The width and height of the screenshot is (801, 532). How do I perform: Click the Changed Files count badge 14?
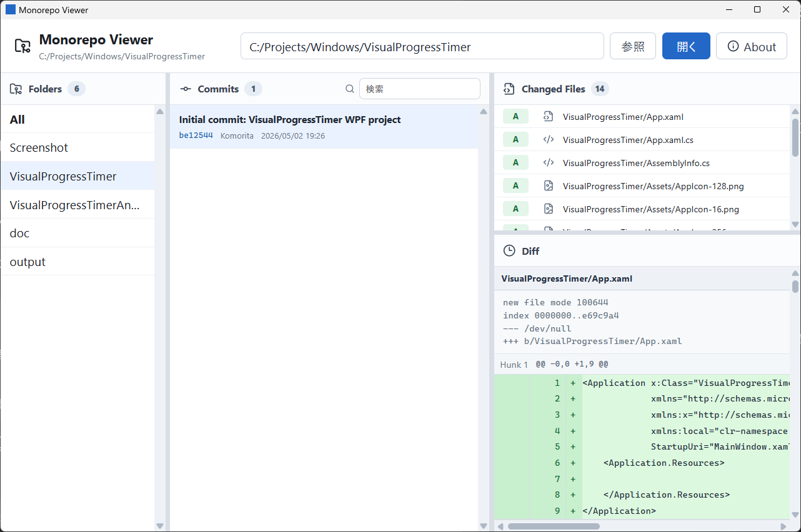pos(599,89)
